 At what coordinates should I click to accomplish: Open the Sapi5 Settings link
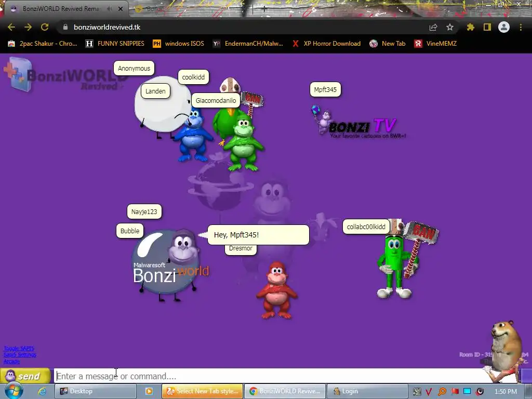tap(20, 354)
